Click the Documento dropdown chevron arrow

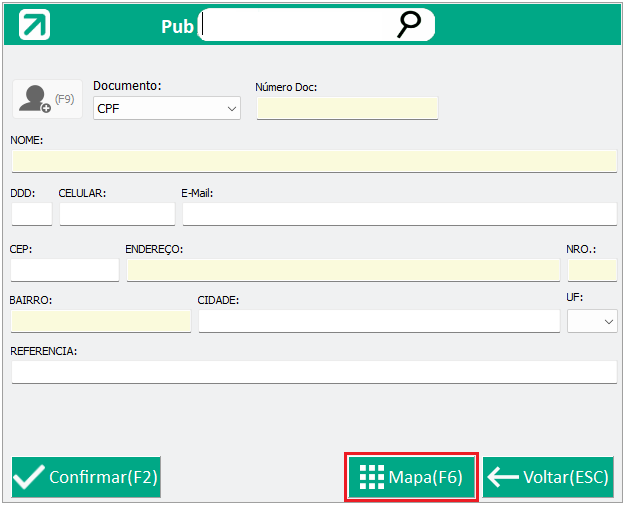(x=232, y=109)
